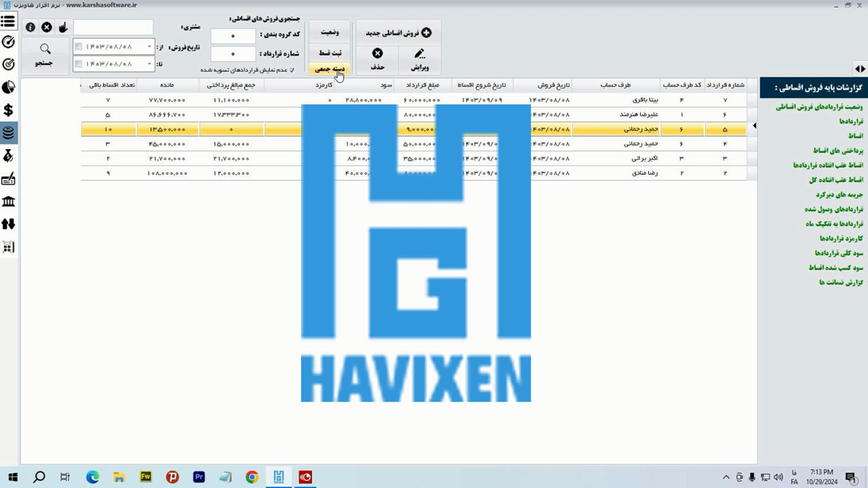Open File Explorer from the taskbar
Viewport: 868px width, 488px height.
point(119,477)
